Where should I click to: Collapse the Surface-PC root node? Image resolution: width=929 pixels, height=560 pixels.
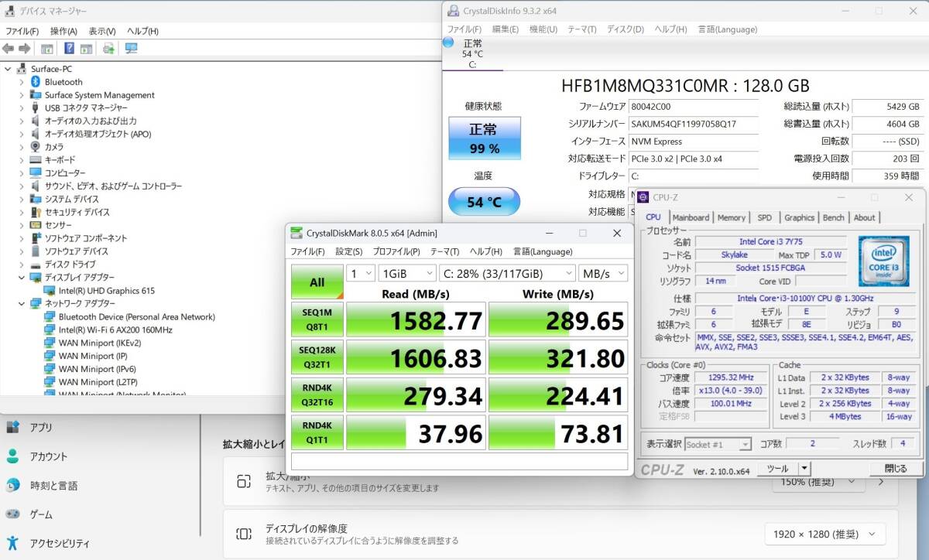[x=8, y=69]
